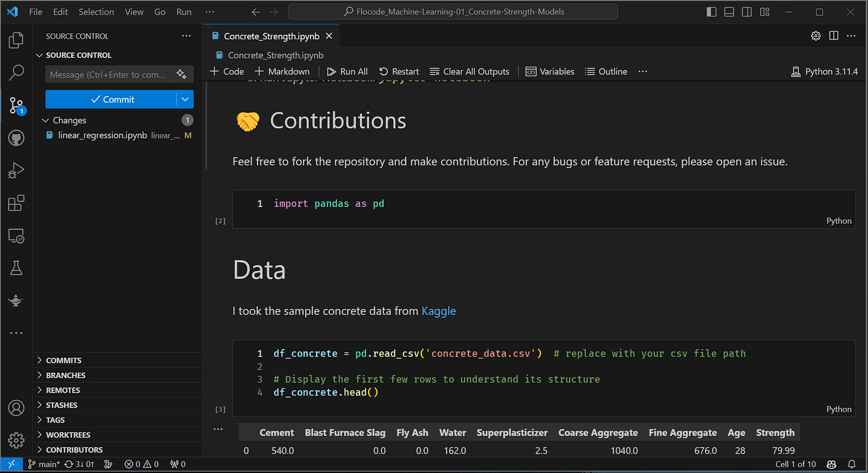Toggle the primary side bar layout button
Image resolution: width=868 pixels, height=473 pixels.
pyautogui.click(x=711, y=12)
